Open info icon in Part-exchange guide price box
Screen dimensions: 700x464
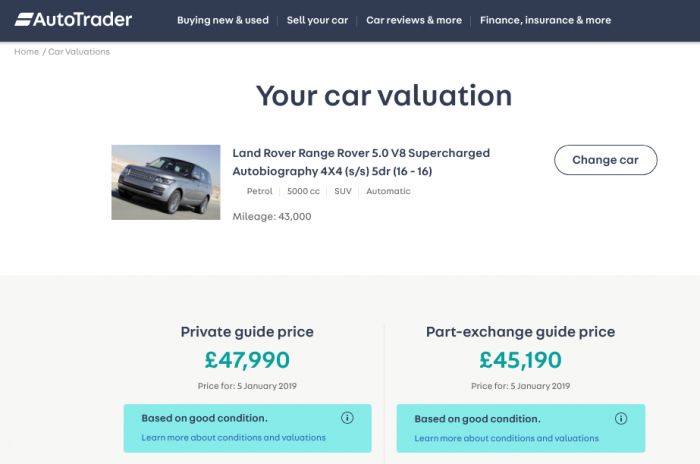[x=621, y=418]
